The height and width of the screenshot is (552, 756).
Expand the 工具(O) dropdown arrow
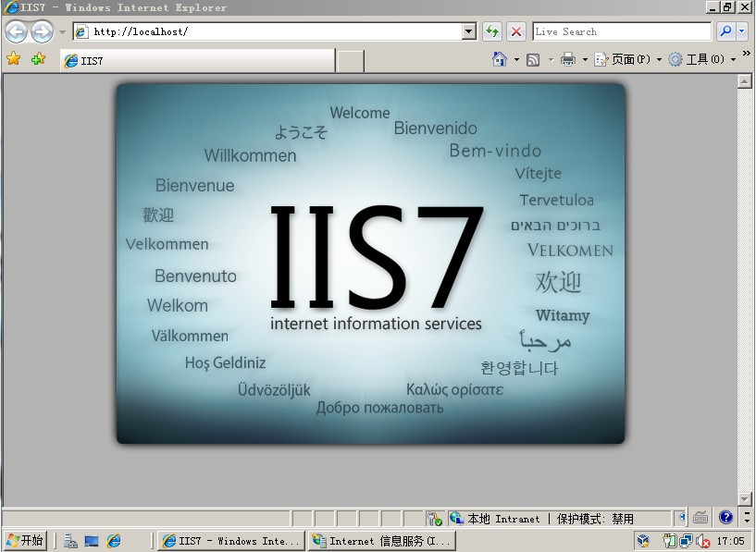733,60
